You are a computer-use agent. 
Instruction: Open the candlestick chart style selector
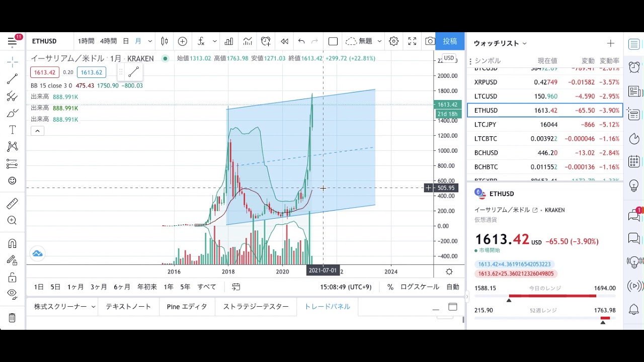[x=165, y=41]
